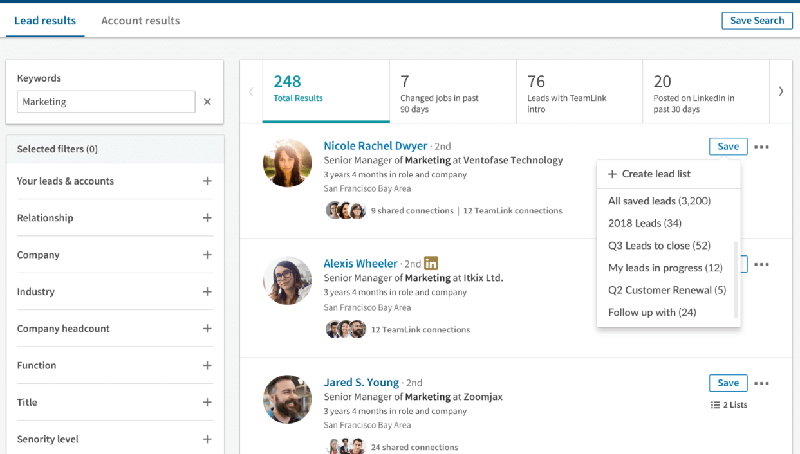The image size is (800, 454).
Task: Select My leads in progress (12) list
Action: click(665, 268)
